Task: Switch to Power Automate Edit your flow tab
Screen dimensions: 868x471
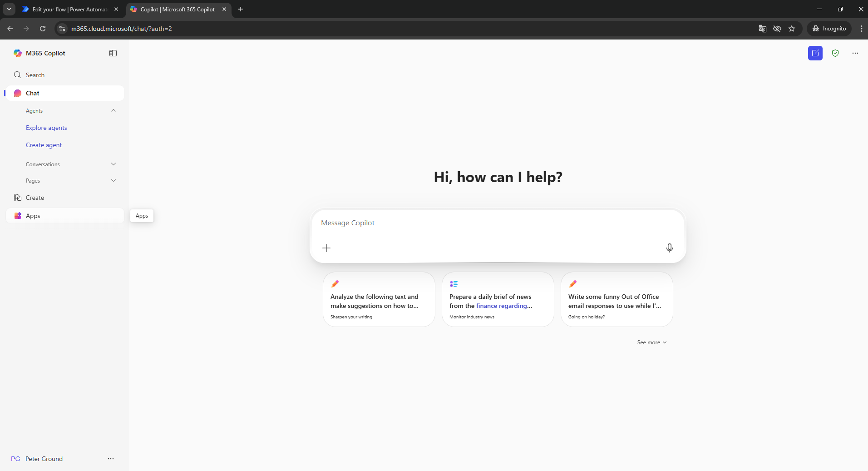Action: click(x=69, y=9)
